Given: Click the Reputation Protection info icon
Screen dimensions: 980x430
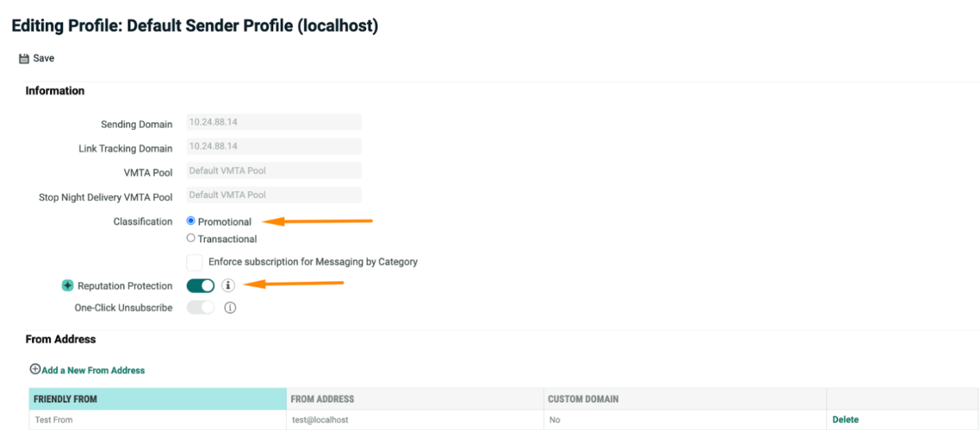Looking at the screenshot, I should pyautogui.click(x=229, y=285).
